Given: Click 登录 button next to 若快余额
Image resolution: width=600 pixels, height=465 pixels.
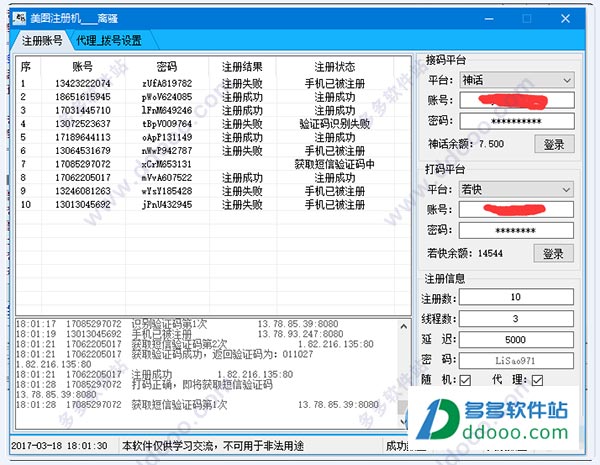Looking at the screenshot, I should [x=553, y=253].
